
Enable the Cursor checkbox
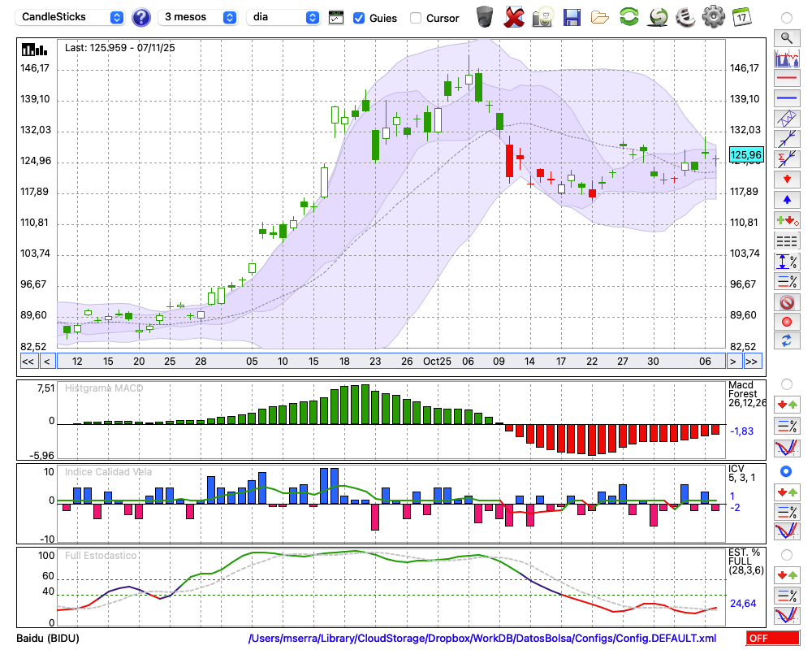coord(416,17)
